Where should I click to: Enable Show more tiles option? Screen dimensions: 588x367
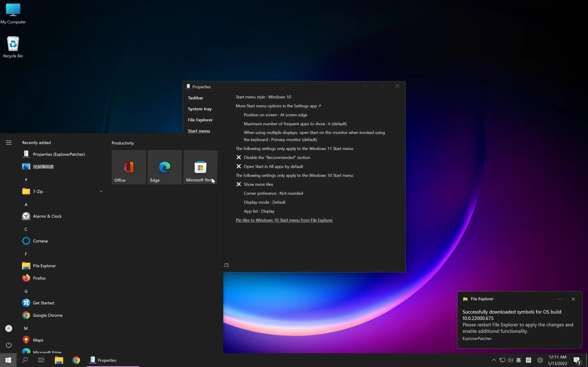tap(258, 184)
